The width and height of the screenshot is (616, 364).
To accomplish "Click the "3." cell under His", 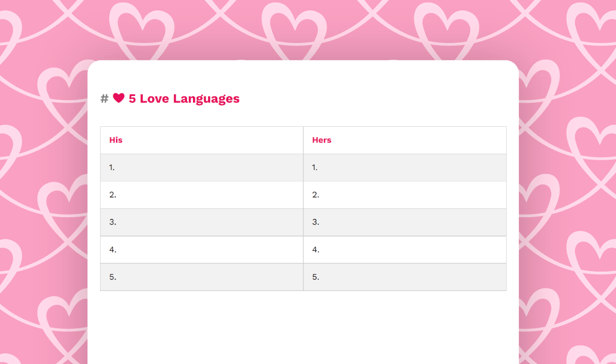I will click(202, 222).
